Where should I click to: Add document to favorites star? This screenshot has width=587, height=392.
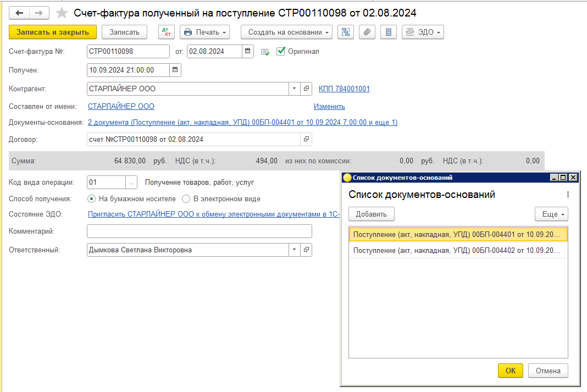tap(63, 13)
